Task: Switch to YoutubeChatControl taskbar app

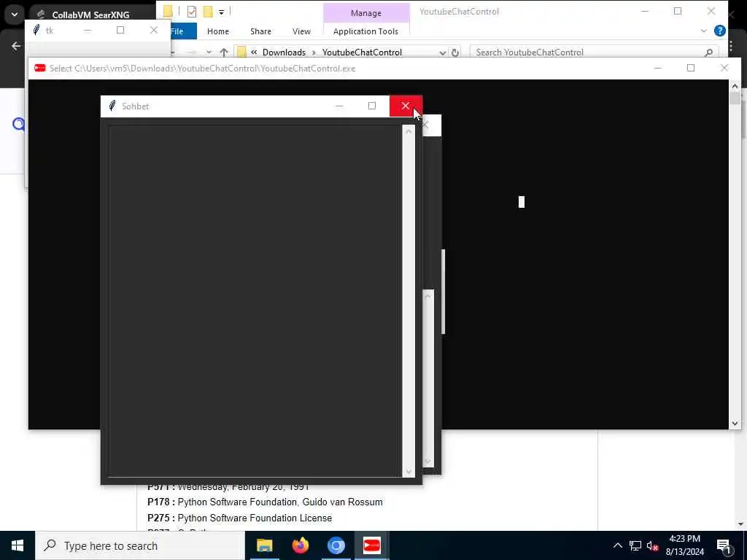Action: point(371,545)
